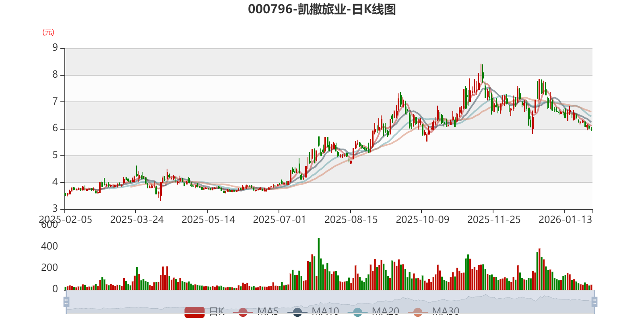644x322 pixels.
Task: Click the 2025-11-25 date axis label
Action: pyautogui.click(x=494, y=219)
